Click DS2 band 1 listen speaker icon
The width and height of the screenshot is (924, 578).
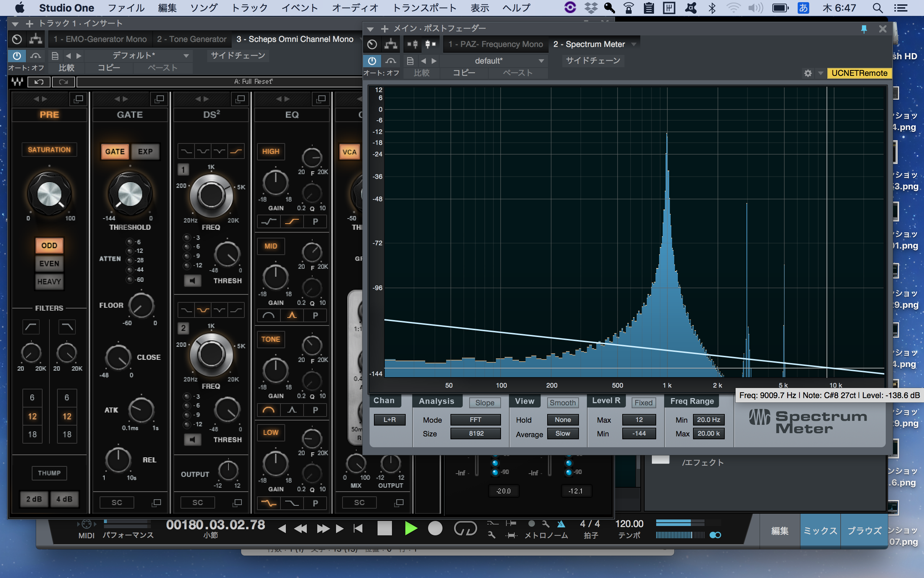192,281
